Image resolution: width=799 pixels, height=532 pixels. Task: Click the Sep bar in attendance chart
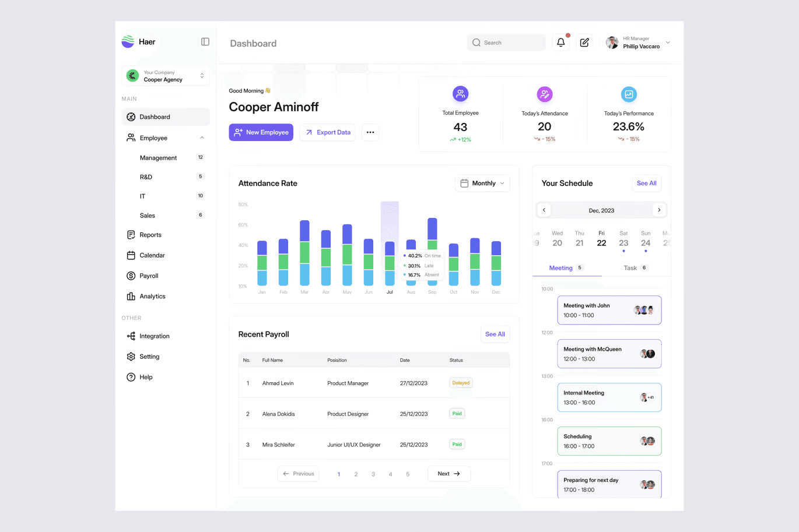pos(432,252)
